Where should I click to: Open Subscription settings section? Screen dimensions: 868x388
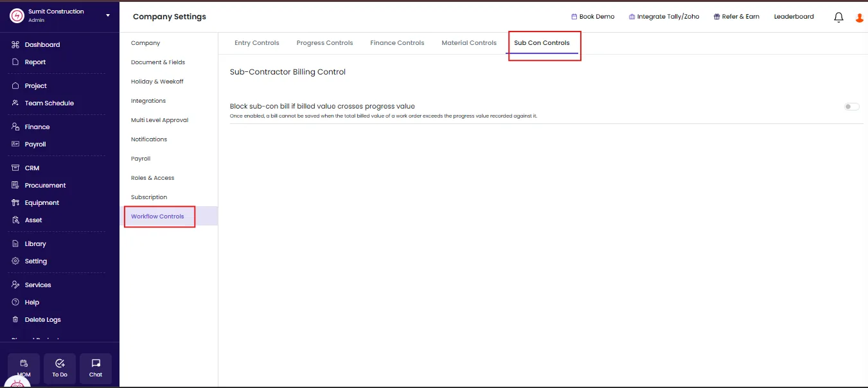[149, 197]
